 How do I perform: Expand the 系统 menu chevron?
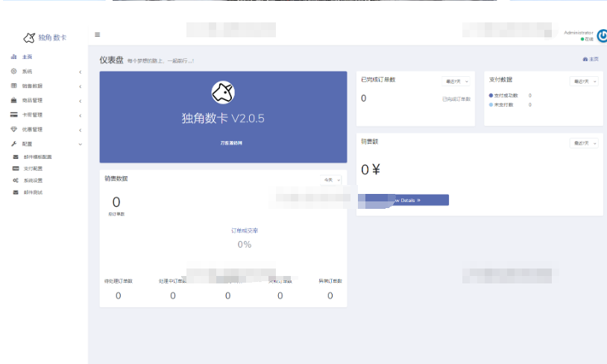(x=80, y=72)
